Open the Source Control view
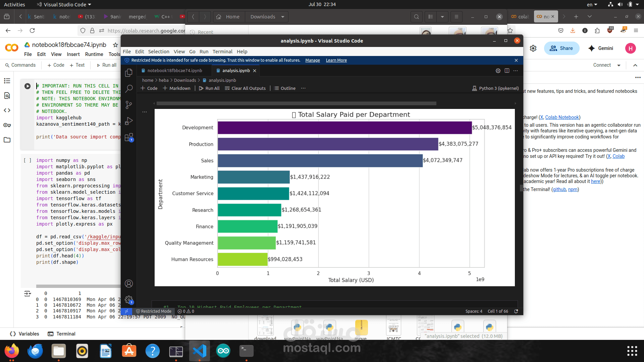Viewport: 644px width, 362px height. (x=128, y=105)
